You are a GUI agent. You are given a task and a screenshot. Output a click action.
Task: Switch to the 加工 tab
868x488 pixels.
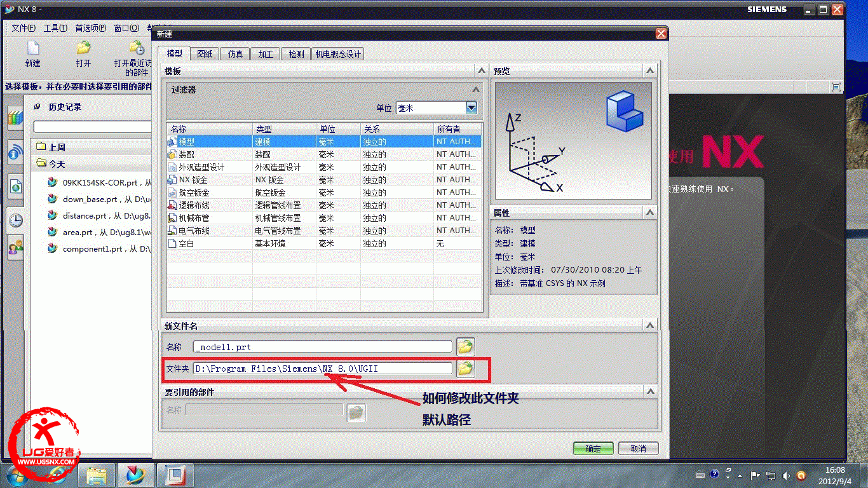pyautogui.click(x=266, y=54)
